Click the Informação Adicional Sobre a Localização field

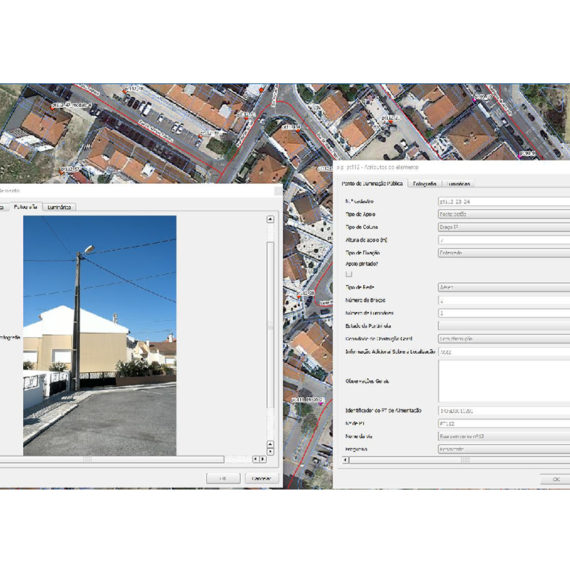(x=504, y=352)
